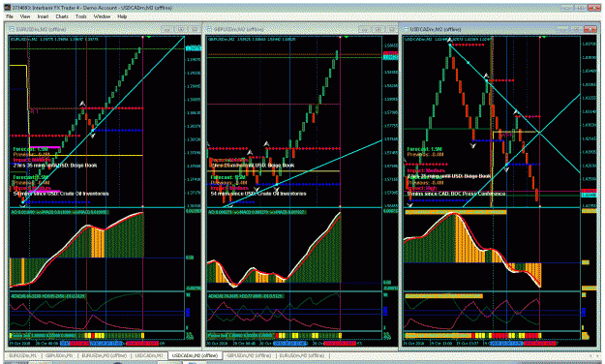Click the Interbank FX Trader application icon
605x364 pixels.
coord(8,8)
